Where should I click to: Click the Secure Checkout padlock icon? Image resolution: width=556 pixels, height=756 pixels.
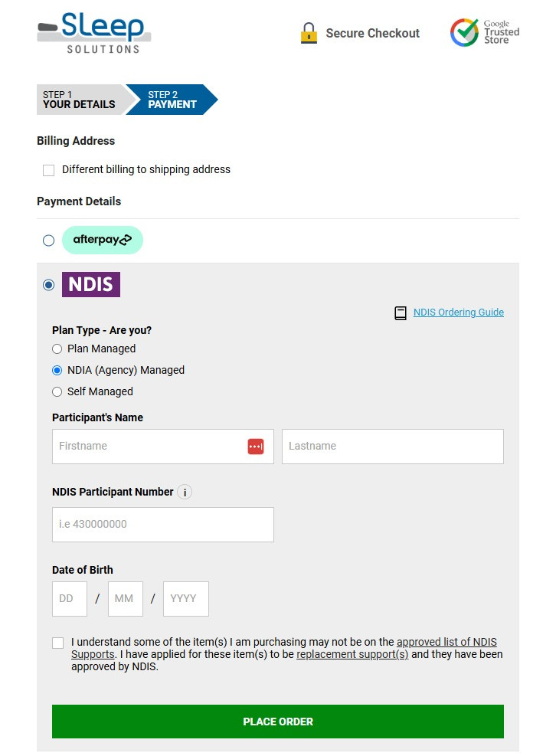coord(309,34)
